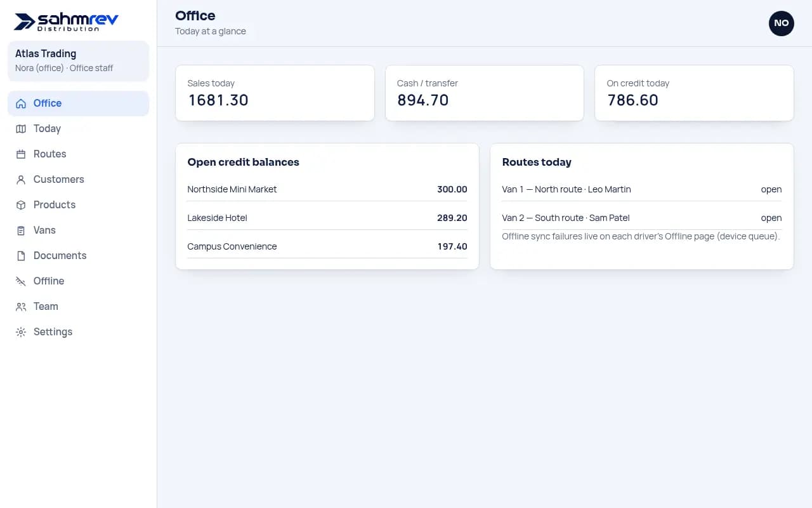Image resolution: width=812 pixels, height=508 pixels.
Task: Click the 289.20 balance value
Action: pyautogui.click(x=452, y=218)
